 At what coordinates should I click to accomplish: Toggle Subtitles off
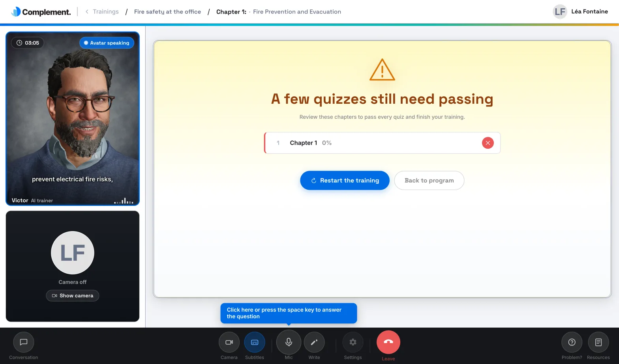(255, 342)
